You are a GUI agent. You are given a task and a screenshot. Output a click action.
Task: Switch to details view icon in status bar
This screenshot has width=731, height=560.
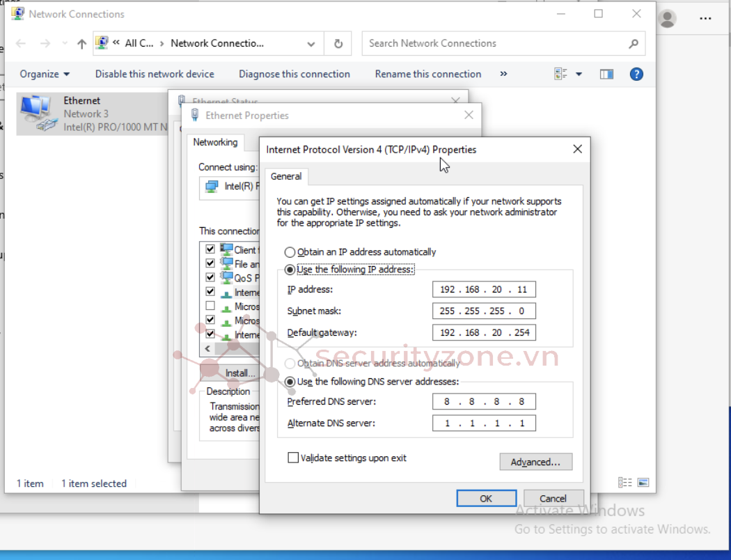pyautogui.click(x=624, y=483)
